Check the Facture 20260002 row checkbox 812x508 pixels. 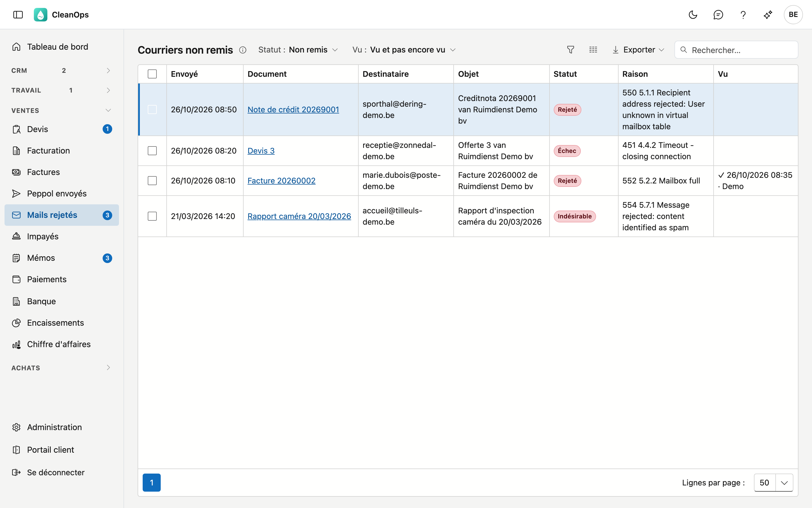pos(152,180)
